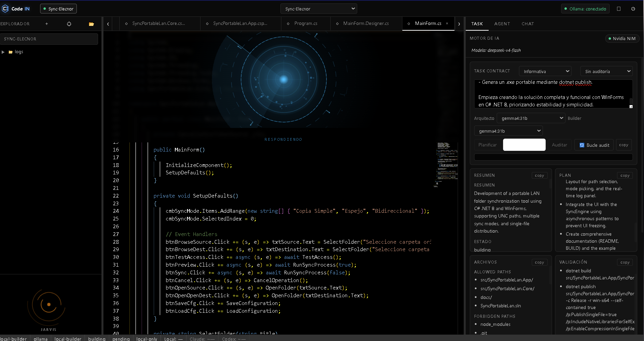644x341 pixels.
Task: Copy the task contract with copy button
Action: click(624, 145)
